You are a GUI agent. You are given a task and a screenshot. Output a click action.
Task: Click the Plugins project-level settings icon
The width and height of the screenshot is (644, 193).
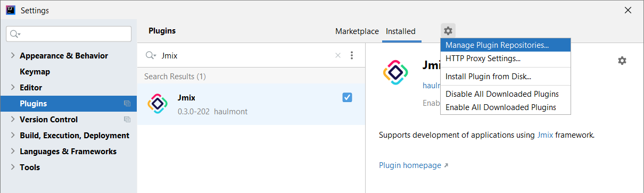coord(127,104)
